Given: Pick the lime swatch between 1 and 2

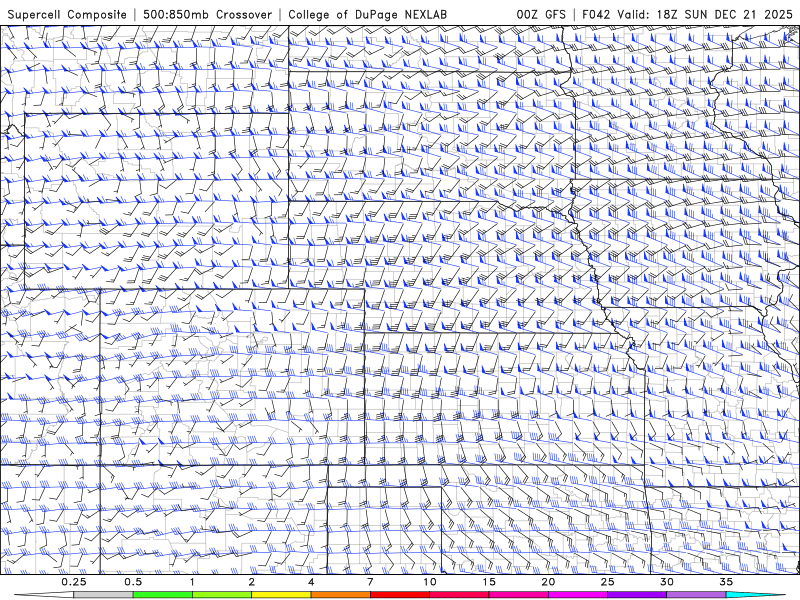Looking at the screenshot, I should (x=222, y=595).
